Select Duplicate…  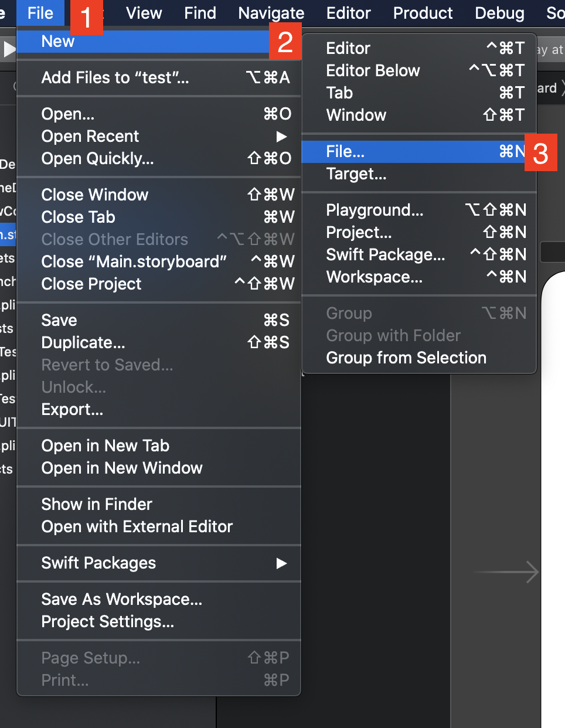pyautogui.click(x=159, y=342)
